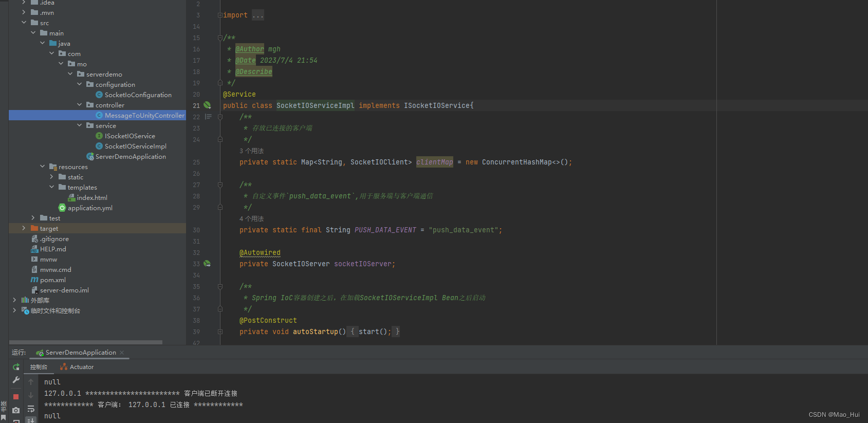
Task: Close the ServerDemoApplication run tab
Action: (122, 353)
